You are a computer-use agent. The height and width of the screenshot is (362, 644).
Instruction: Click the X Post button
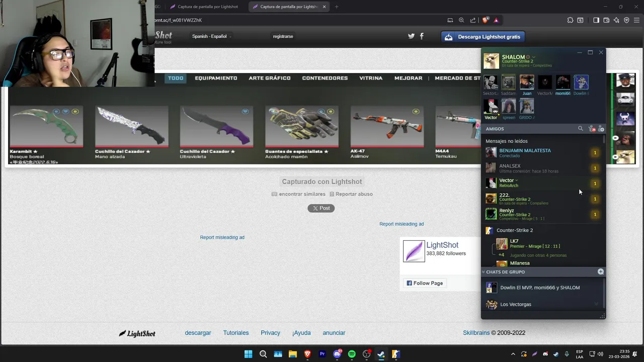tap(321, 208)
